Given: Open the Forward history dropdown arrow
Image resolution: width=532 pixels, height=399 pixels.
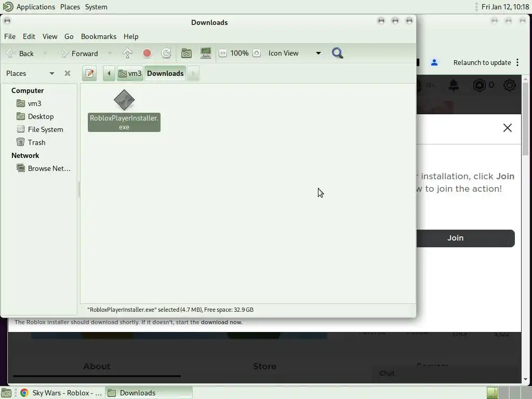Looking at the screenshot, I should point(110,54).
